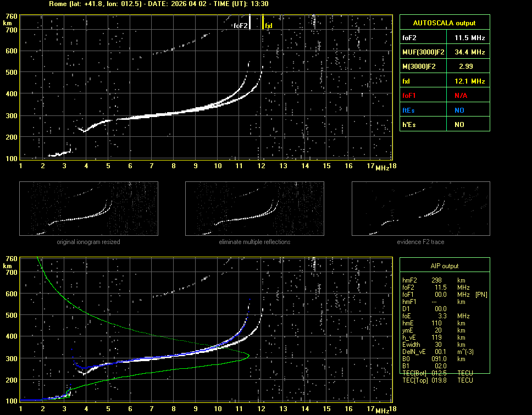Click the foF2 11.5 MHz value cell
The image size is (532, 415).
[469, 37]
